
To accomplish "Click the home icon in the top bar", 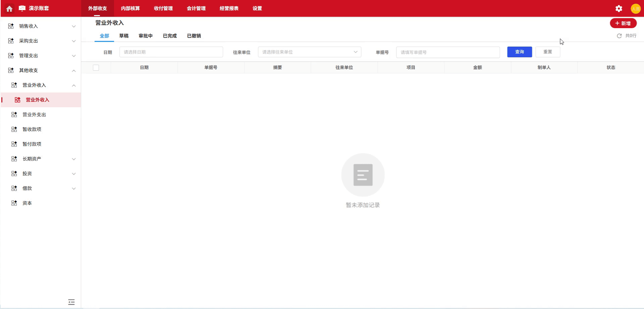I will coord(9,8).
